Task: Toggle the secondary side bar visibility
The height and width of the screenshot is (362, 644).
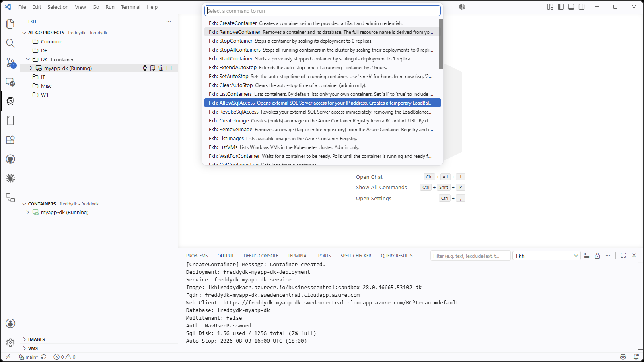Action: (x=582, y=7)
